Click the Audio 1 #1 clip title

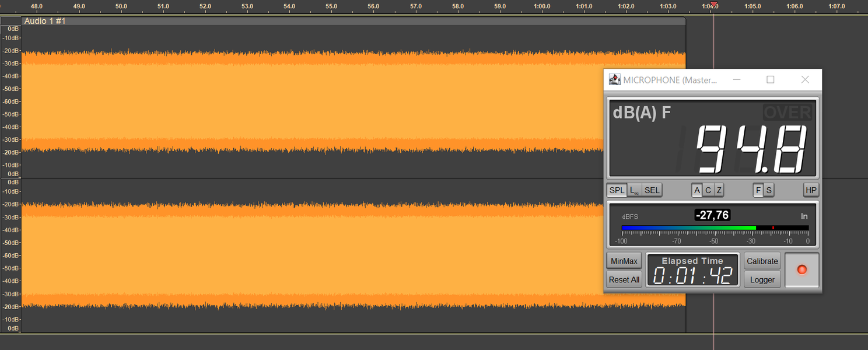coord(45,21)
